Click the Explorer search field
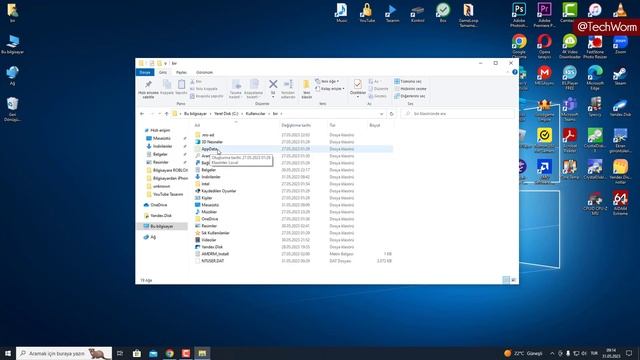 [x=458, y=114]
